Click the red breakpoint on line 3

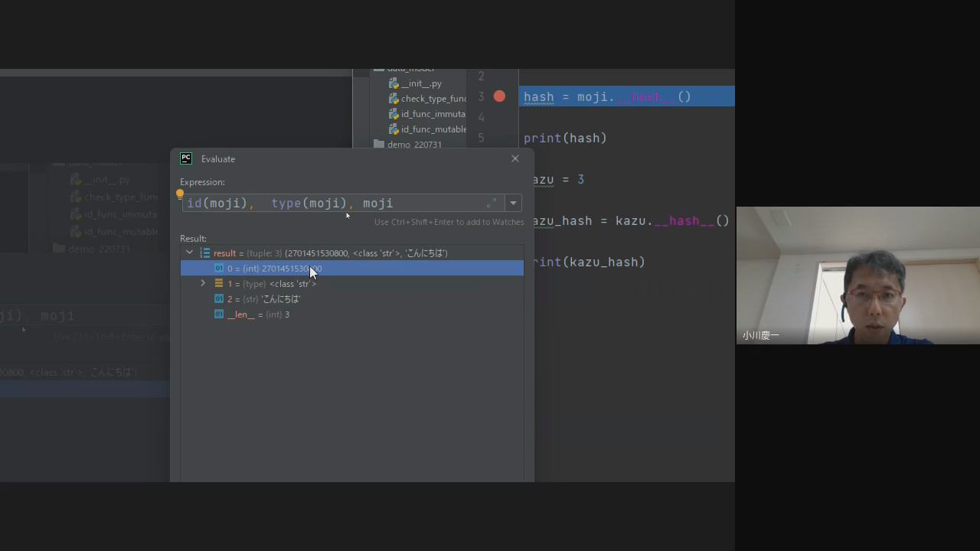click(x=499, y=96)
